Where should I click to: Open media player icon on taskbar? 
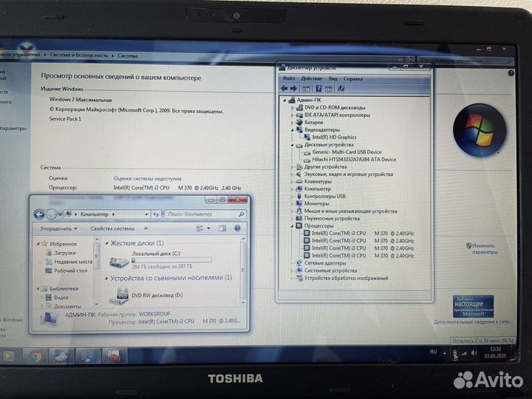(x=8, y=356)
